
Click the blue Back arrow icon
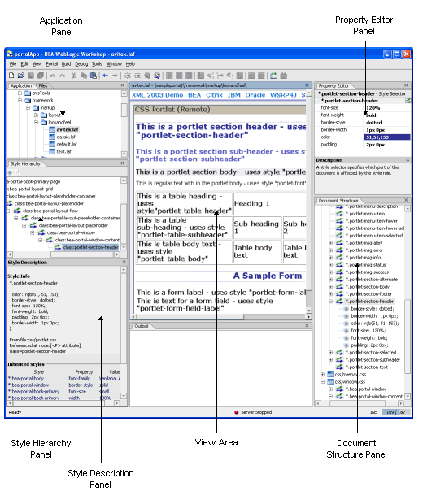(105, 76)
